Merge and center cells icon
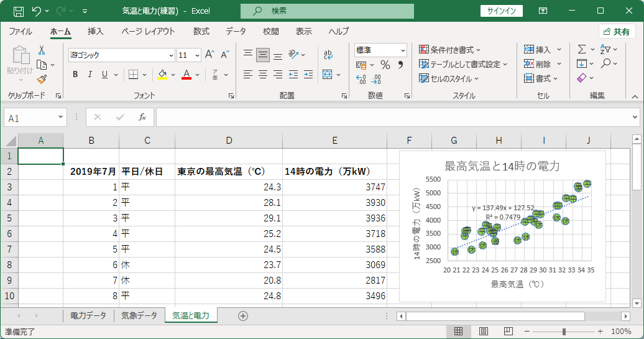 click(328, 75)
